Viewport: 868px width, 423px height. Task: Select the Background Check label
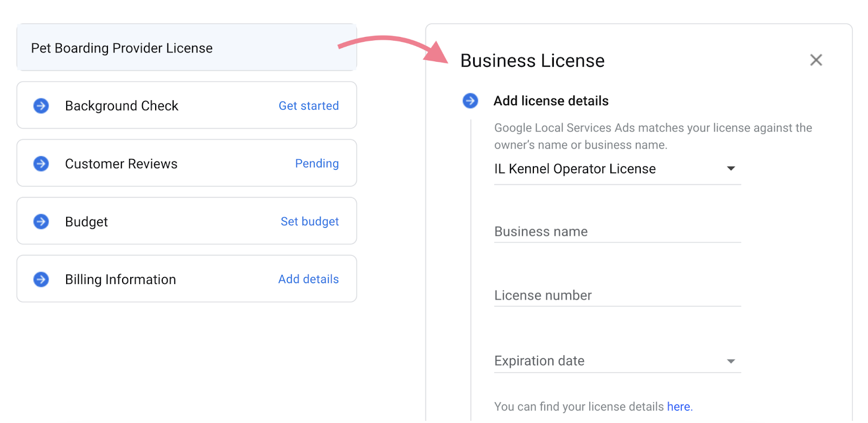point(122,106)
